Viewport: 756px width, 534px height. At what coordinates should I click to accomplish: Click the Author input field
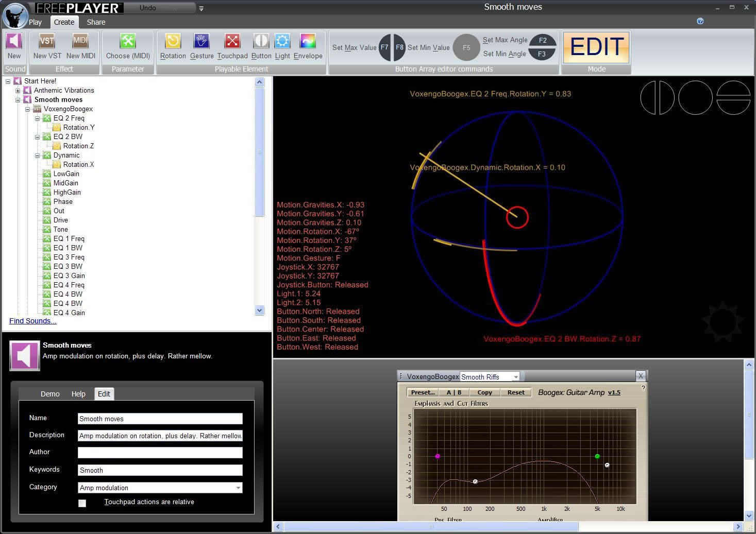coord(160,453)
